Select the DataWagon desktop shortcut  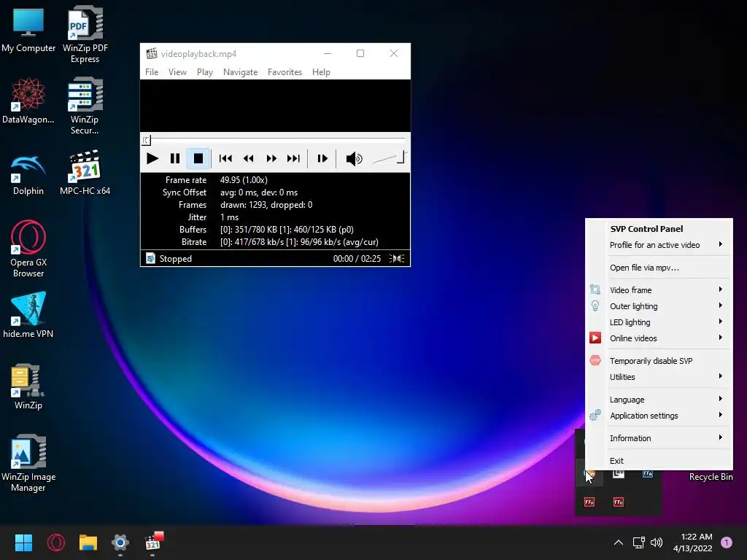28,101
